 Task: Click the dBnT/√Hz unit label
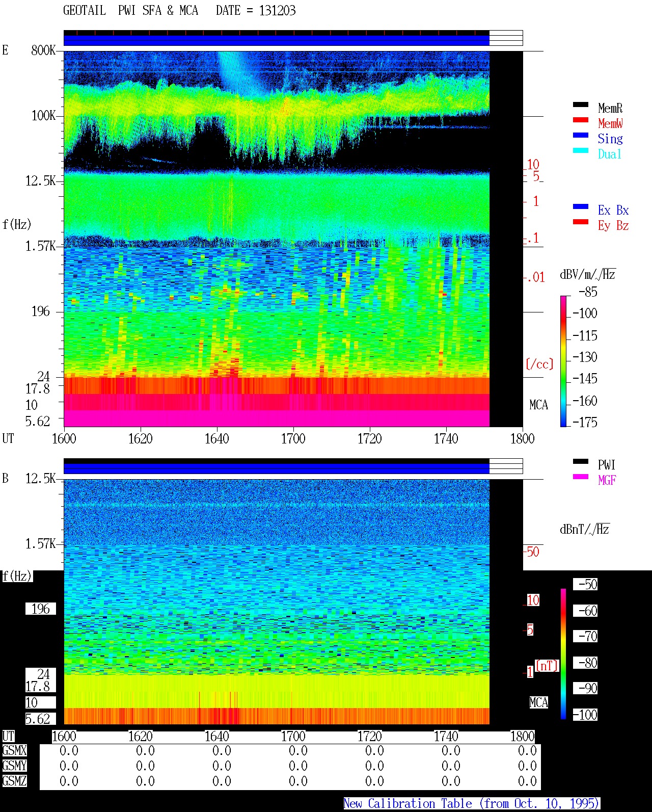pos(585,529)
